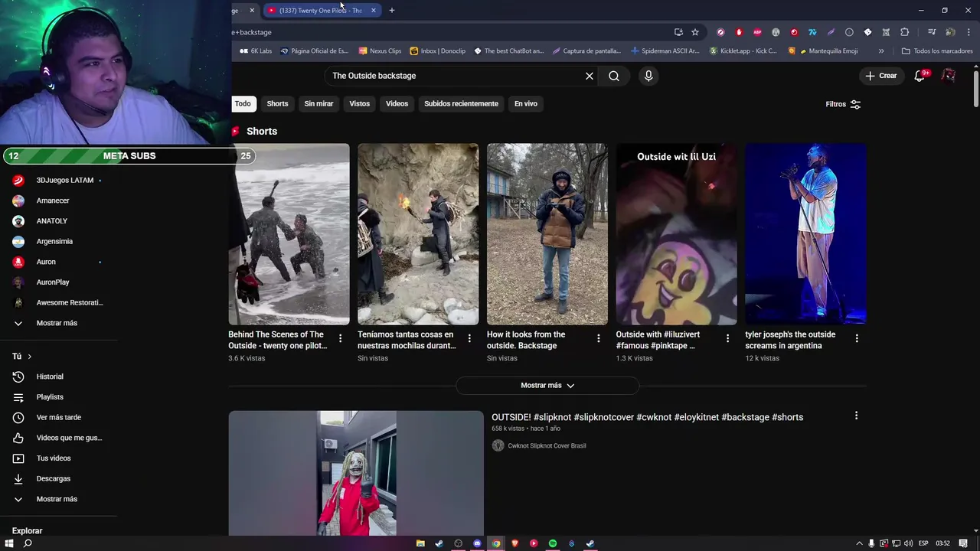Open AdBlock Plus (ABP) extension
Viewport: 980px width, 551px height.
point(757,32)
